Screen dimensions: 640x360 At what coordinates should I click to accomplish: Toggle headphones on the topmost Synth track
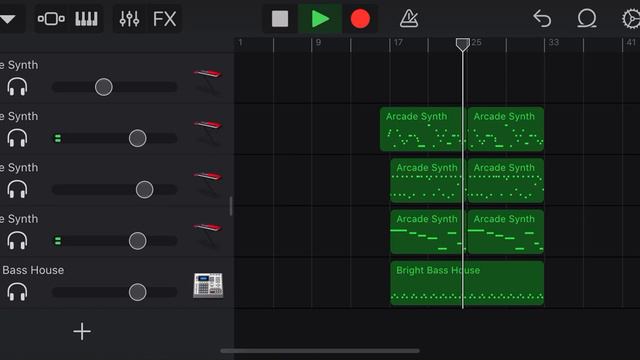17,87
